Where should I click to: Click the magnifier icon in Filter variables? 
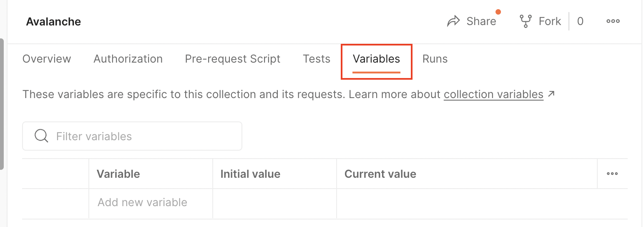(41, 136)
